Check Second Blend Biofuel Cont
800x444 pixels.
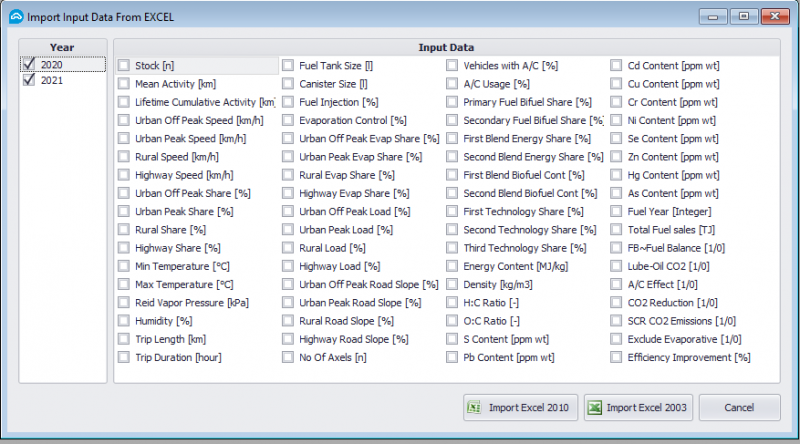(452, 193)
